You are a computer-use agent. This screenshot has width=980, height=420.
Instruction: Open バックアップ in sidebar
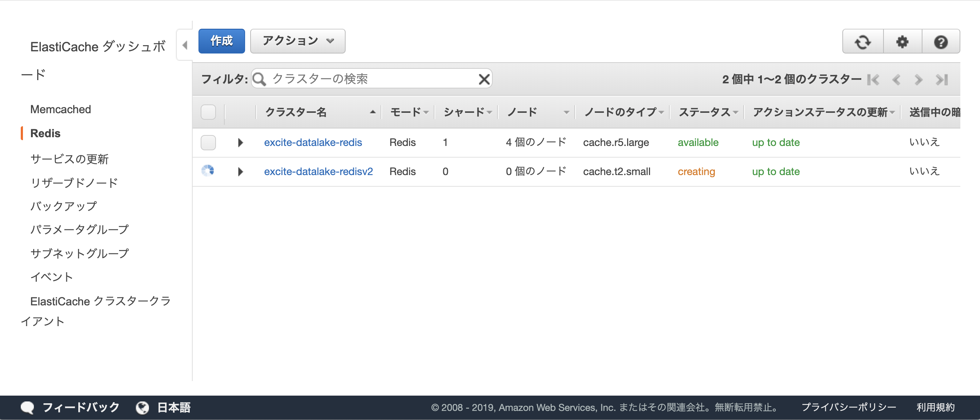(63, 206)
